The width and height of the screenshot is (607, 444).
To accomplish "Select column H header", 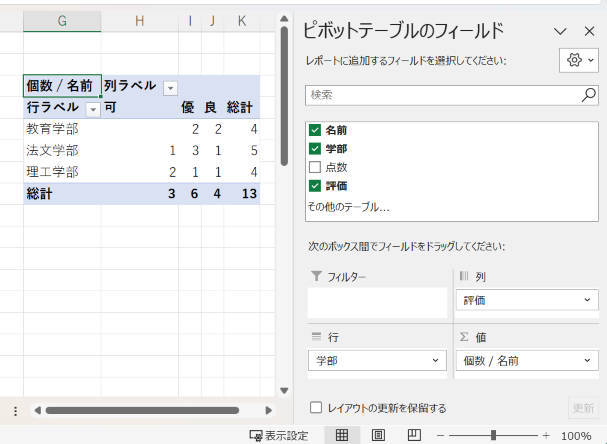I will [140, 21].
